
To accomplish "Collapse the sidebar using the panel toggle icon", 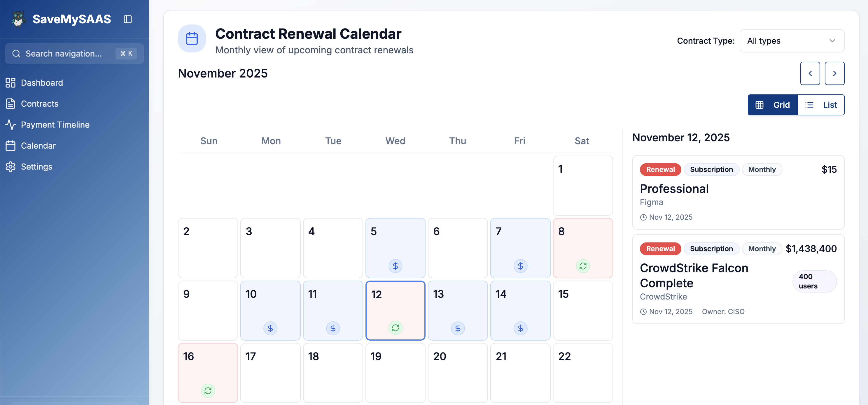I will (127, 19).
